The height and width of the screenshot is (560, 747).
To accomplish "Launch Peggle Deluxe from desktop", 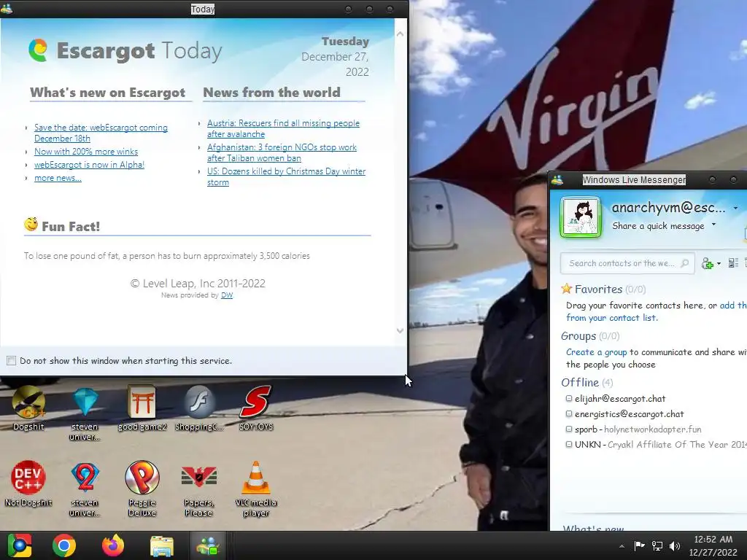I will (x=142, y=489).
